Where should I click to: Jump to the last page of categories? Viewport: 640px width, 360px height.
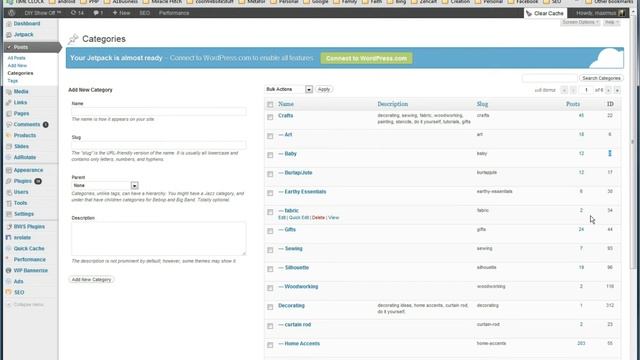point(617,90)
